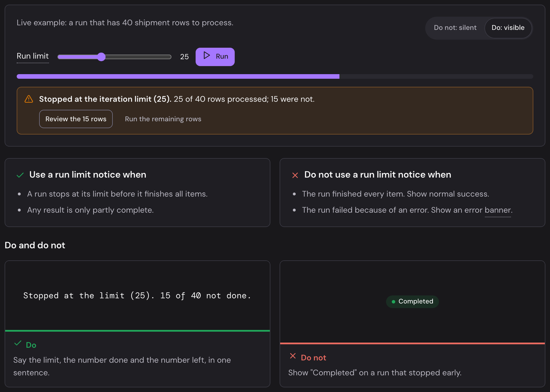550x392 pixels.
Task: Click the Run limit slider handle
Action: click(x=101, y=57)
